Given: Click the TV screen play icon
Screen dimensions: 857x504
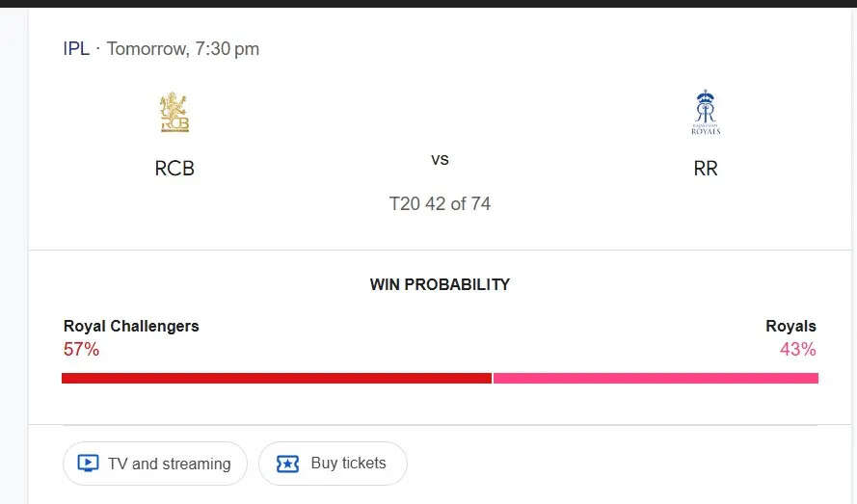Looking at the screenshot, I should click(x=88, y=464).
